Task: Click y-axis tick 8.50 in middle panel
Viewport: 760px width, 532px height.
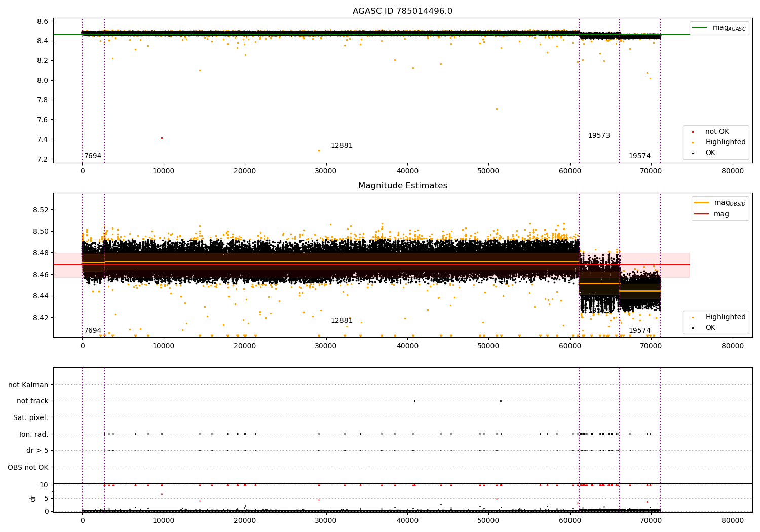Action: (x=41, y=231)
